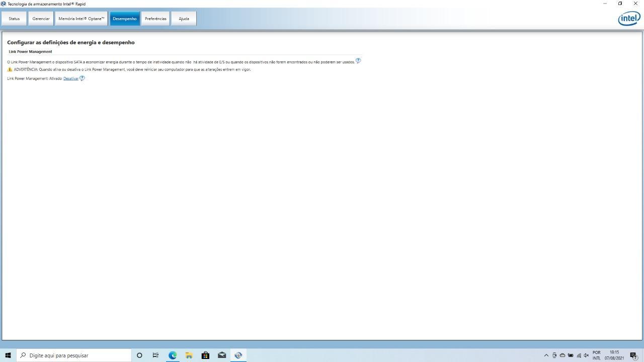
Task: Click the Meet Now tray icon
Action: [x=554, y=355]
